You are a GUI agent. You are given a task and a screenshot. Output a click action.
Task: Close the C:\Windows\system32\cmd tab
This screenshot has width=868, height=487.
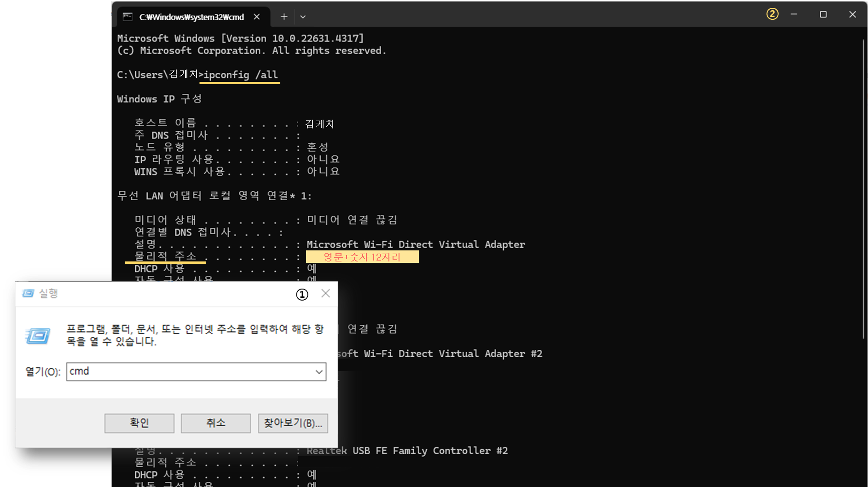257,17
